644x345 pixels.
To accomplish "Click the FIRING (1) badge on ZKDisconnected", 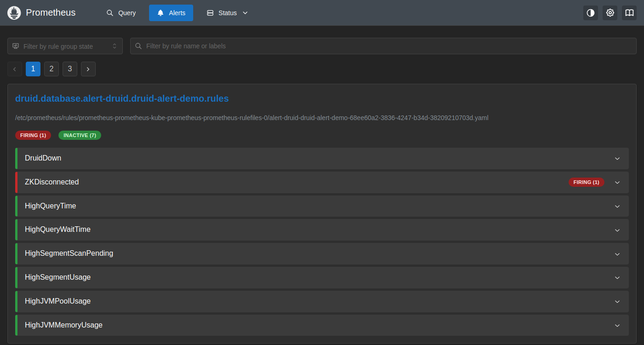I will (x=586, y=182).
